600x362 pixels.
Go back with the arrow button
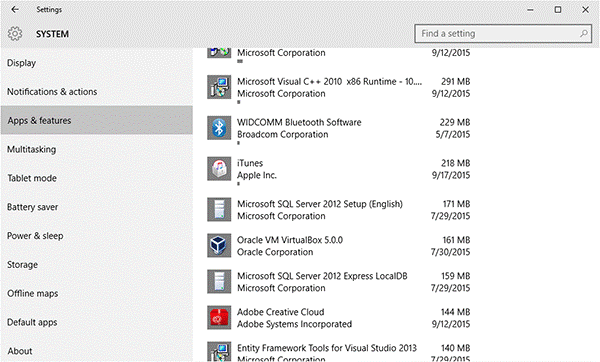(15, 10)
